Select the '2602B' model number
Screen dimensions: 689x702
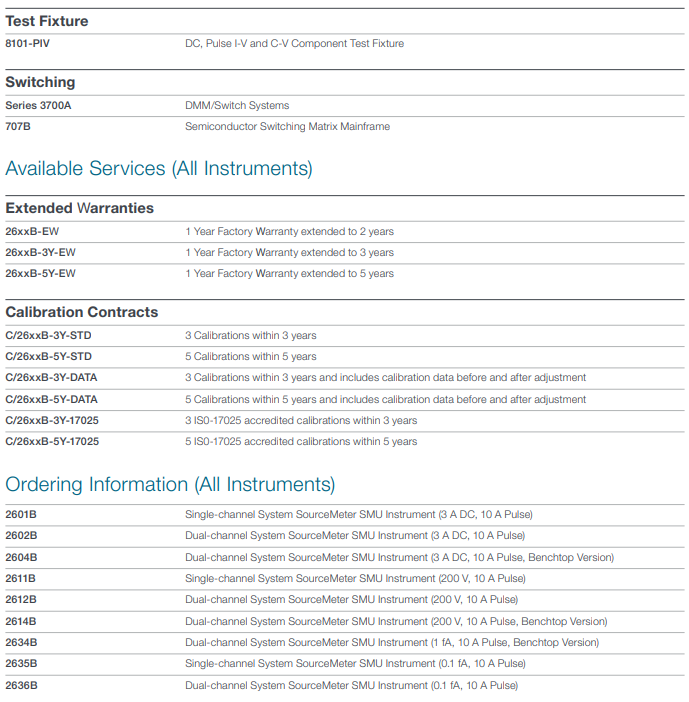pos(21,535)
